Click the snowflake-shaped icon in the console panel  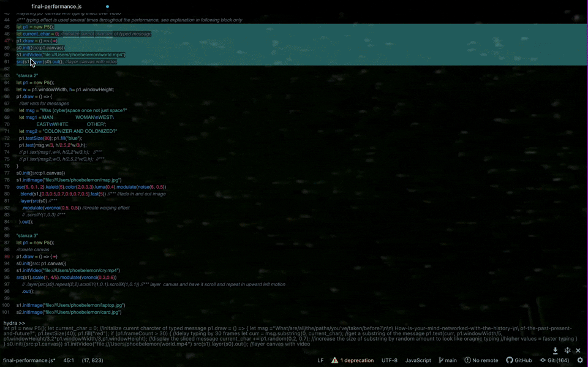click(567, 350)
